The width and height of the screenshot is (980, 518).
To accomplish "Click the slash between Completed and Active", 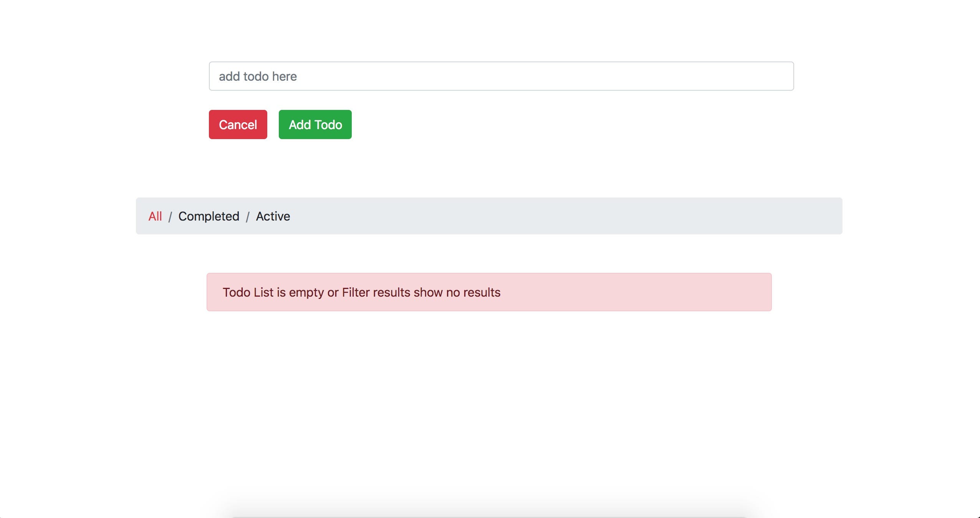I will 248,217.
